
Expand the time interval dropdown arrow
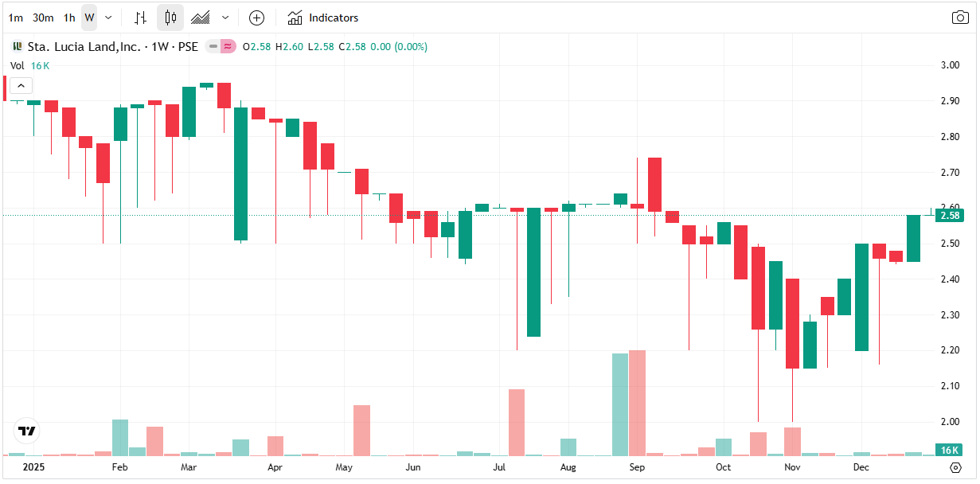108,18
